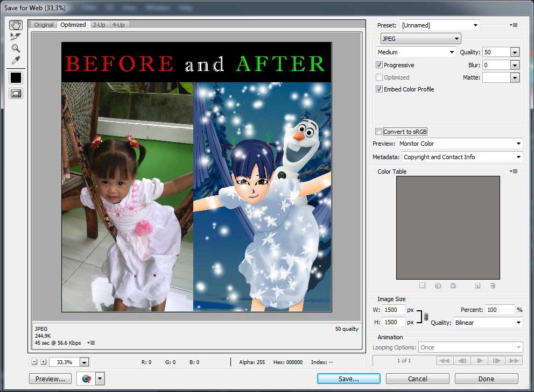Image resolution: width=534 pixels, height=392 pixels.
Task: Open the Color Table flyout menu
Action: tap(514, 171)
